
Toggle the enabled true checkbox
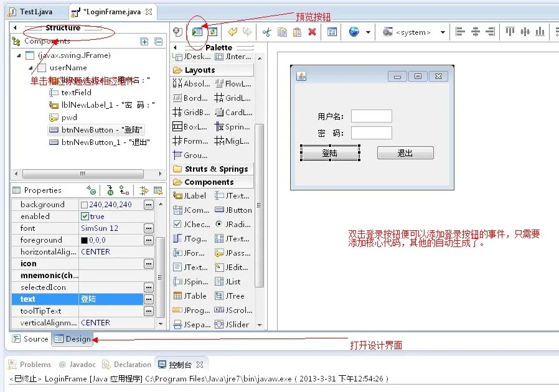click(85, 216)
